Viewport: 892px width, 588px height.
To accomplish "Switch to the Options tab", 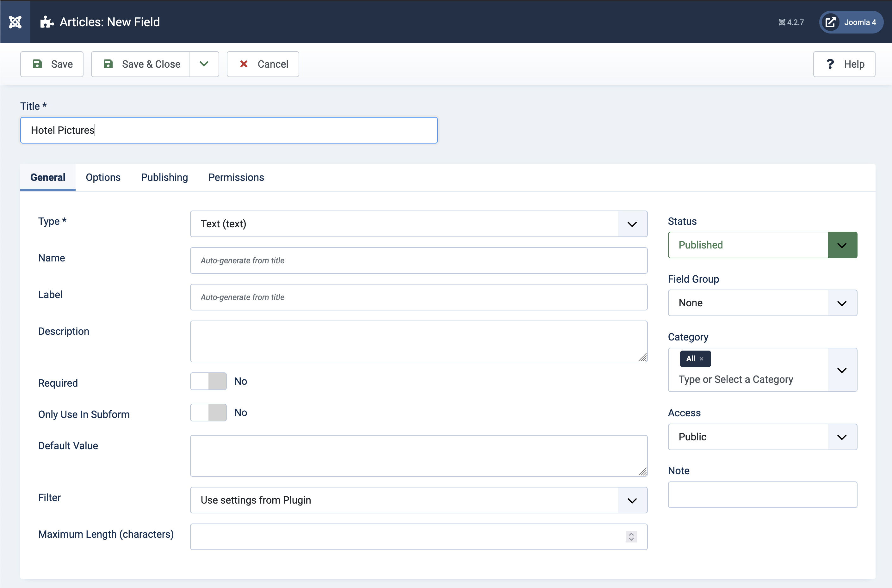I will coord(103,177).
